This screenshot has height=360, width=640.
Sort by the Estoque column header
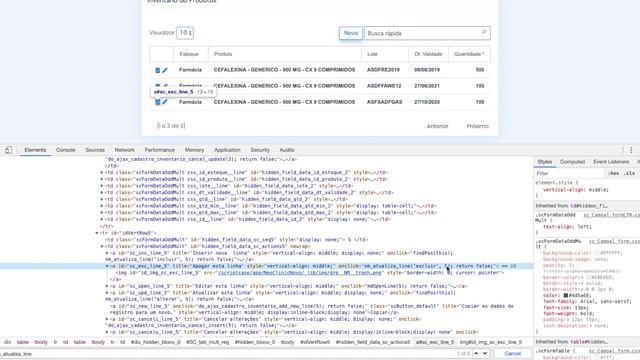[189, 54]
